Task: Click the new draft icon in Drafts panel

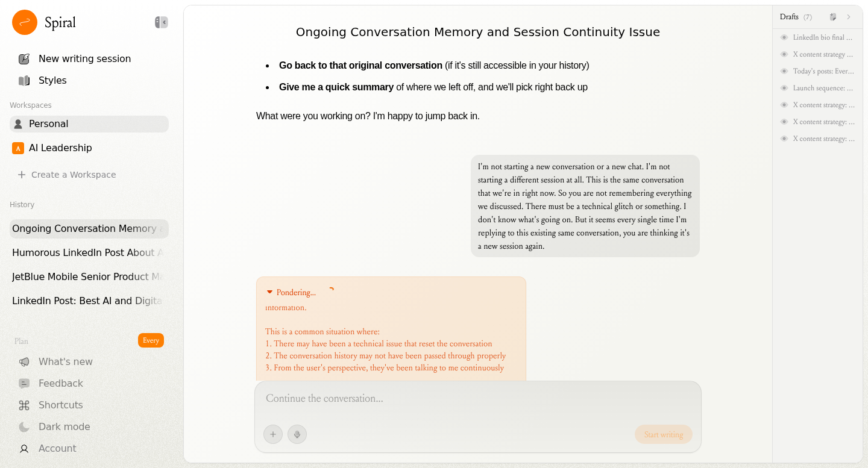Action: click(x=833, y=17)
